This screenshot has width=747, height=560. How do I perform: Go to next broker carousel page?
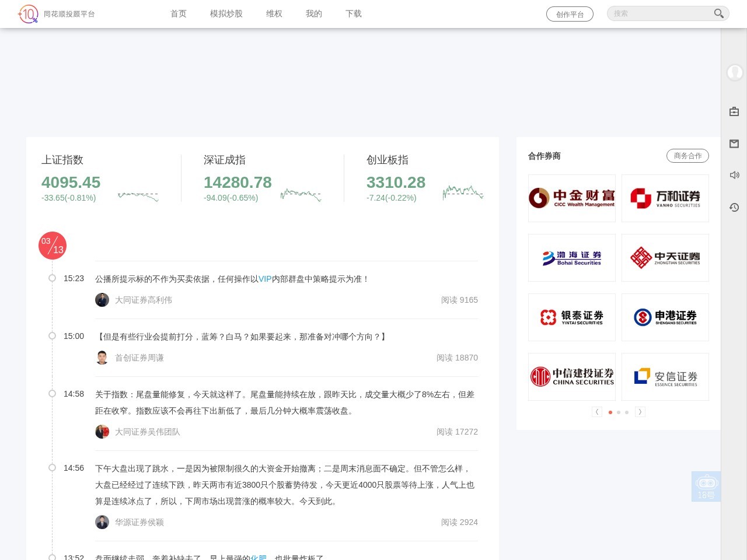coord(640,412)
